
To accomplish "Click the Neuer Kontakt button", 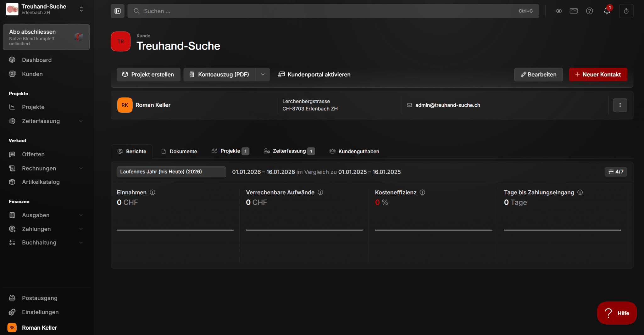I will point(598,75).
